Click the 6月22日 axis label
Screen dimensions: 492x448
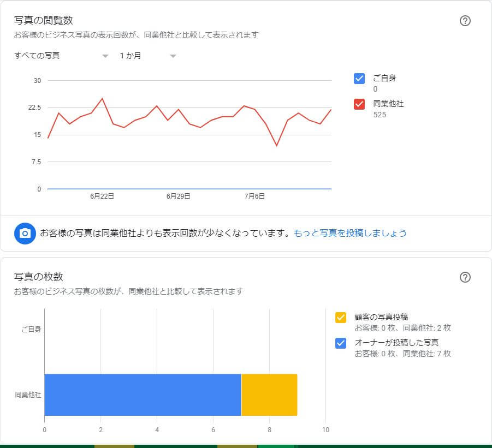click(101, 196)
